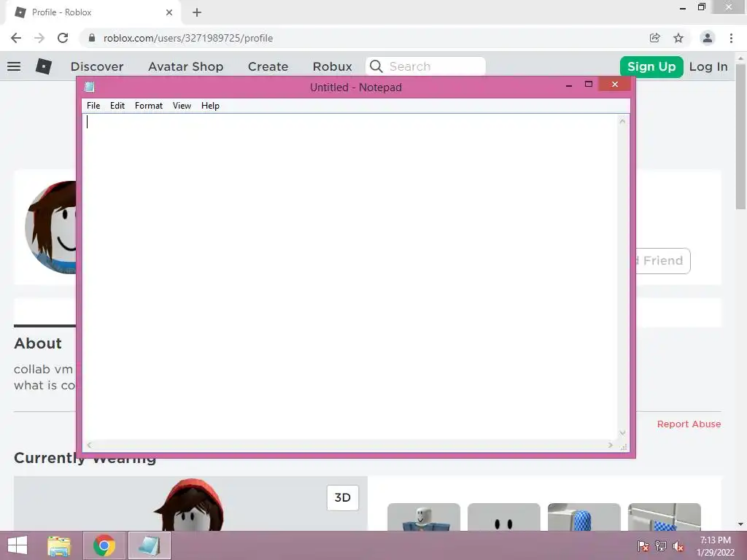Image resolution: width=747 pixels, height=560 pixels.
Task: Click the Log In link
Action: 708,66
